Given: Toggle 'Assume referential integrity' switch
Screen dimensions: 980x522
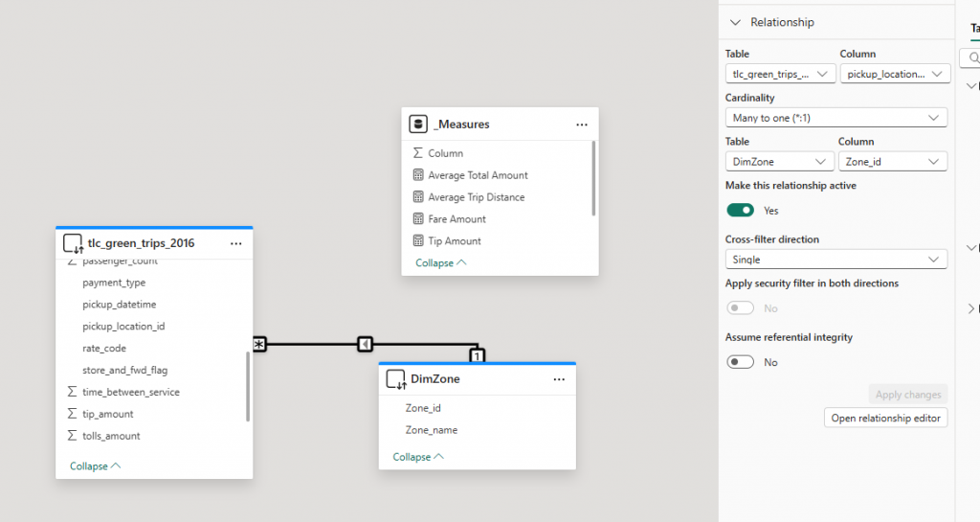Looking at the screenshot, I should point(740,362).
